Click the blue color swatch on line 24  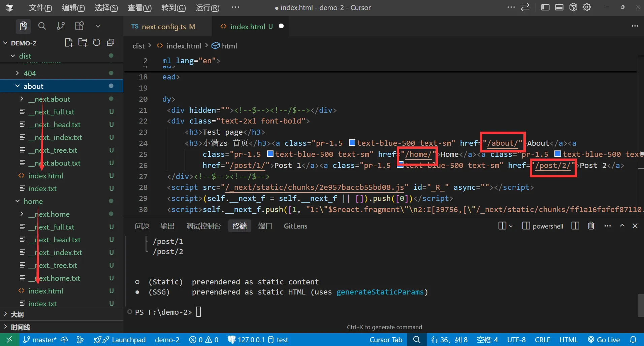352,143
